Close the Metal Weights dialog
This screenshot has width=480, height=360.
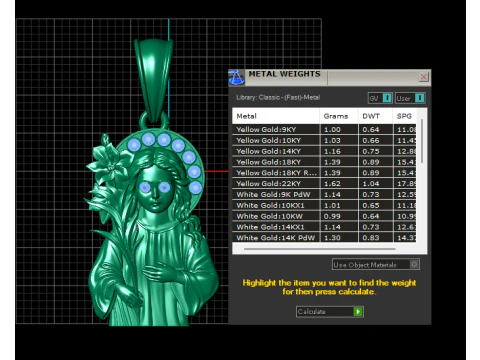point(423,77)
